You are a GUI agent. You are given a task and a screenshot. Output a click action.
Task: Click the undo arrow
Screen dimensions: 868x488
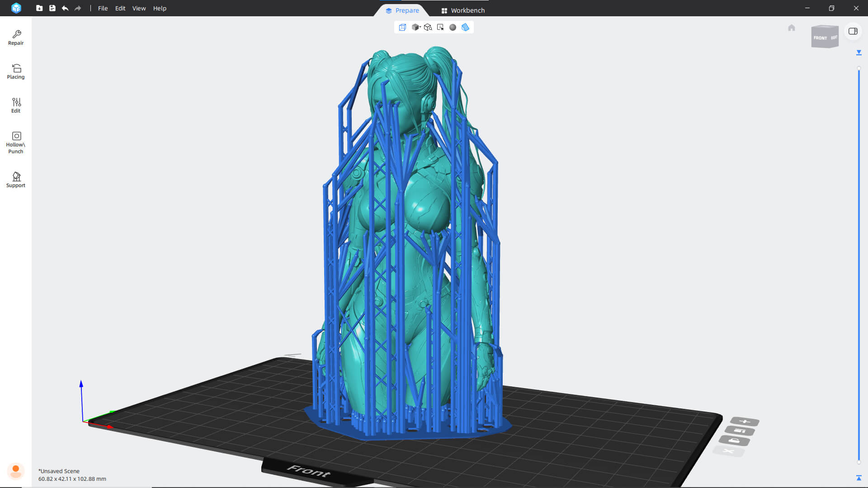point(65,8)
